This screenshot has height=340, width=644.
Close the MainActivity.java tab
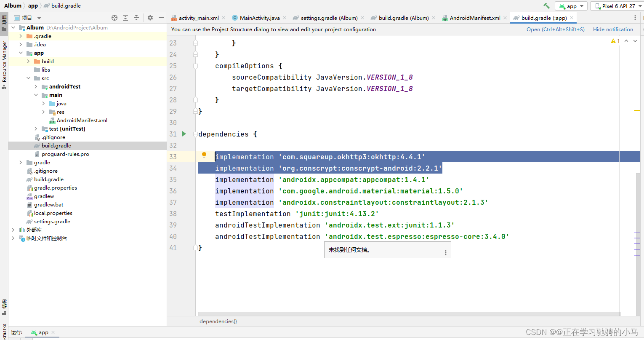(285, 18)
